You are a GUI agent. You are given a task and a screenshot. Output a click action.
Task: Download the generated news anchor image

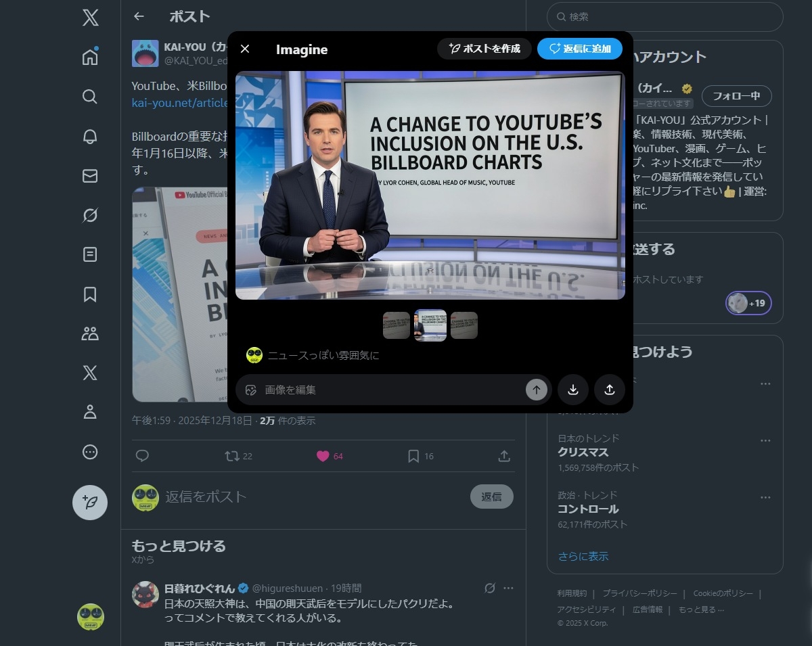[x=573, y=390]
